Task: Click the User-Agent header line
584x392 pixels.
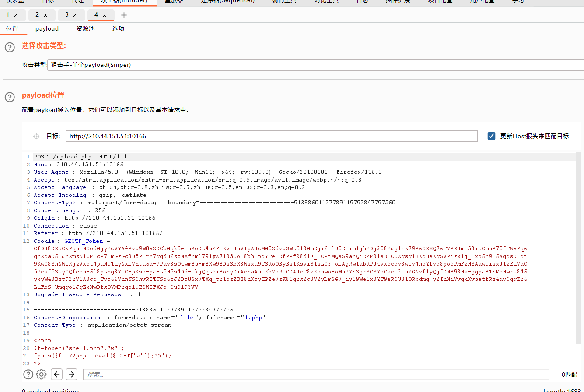Action: tap(208, 172)
